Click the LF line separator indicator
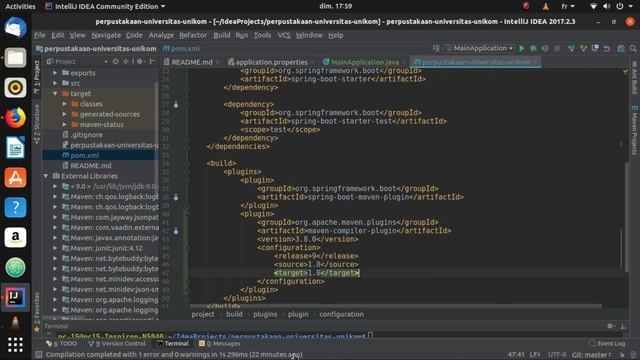 [x=535, y=355]
